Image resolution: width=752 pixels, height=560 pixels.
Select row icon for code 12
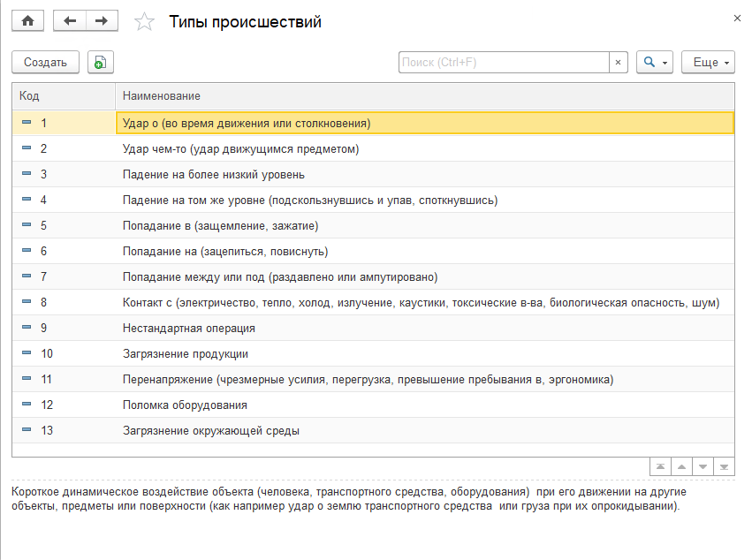[27, 405]
